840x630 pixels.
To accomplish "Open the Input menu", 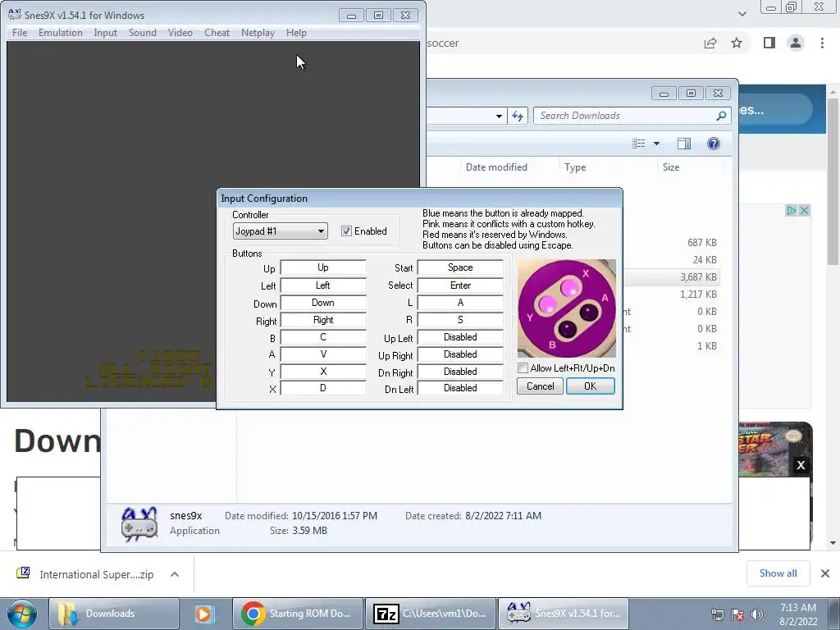I will (x=106, y=33).
